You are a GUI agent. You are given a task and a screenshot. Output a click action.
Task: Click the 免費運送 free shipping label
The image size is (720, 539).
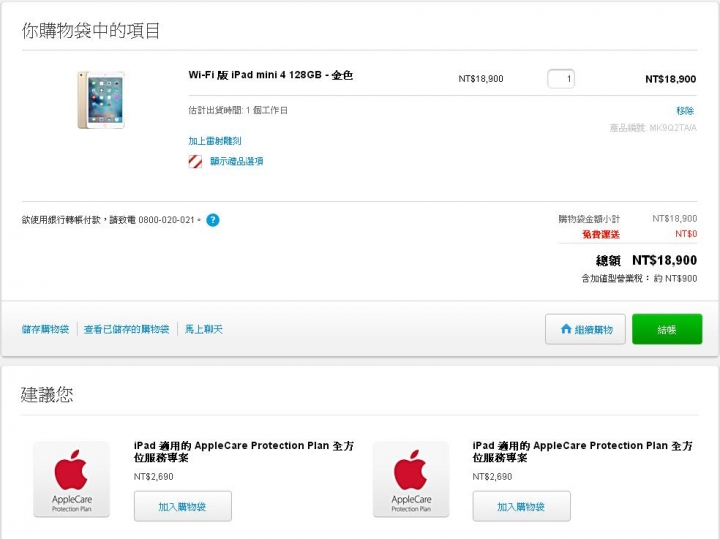[601, 234]
